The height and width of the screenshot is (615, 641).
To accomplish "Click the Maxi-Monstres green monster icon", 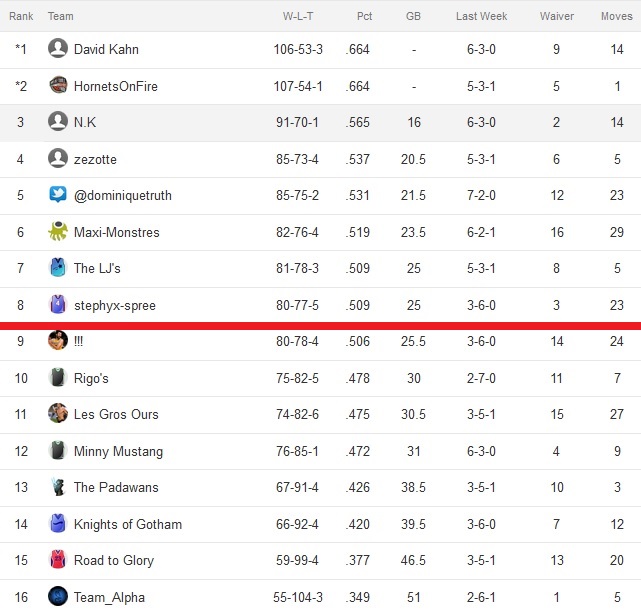I will coord(58,231).
